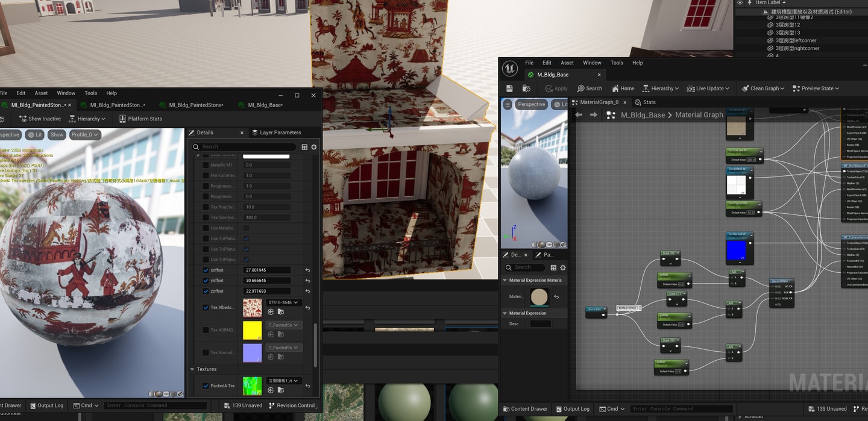Open the Hierarchy dropdown in M_Bldg_Base editor

coord(661,89)
